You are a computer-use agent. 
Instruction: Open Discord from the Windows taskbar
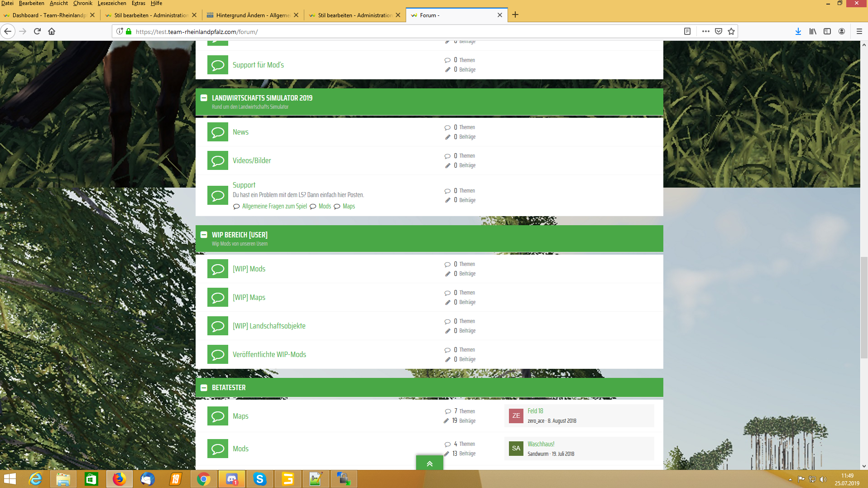(232, 478)
